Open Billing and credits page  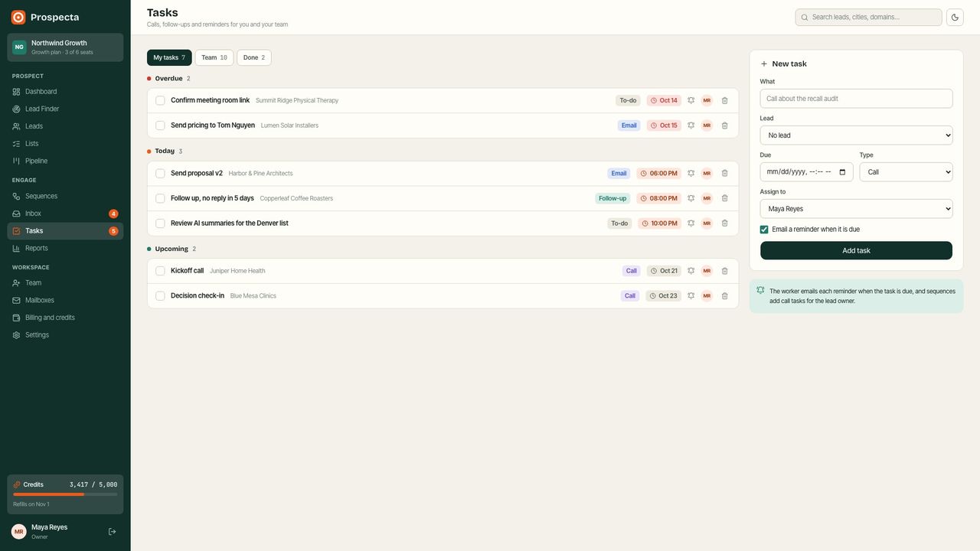65,318
